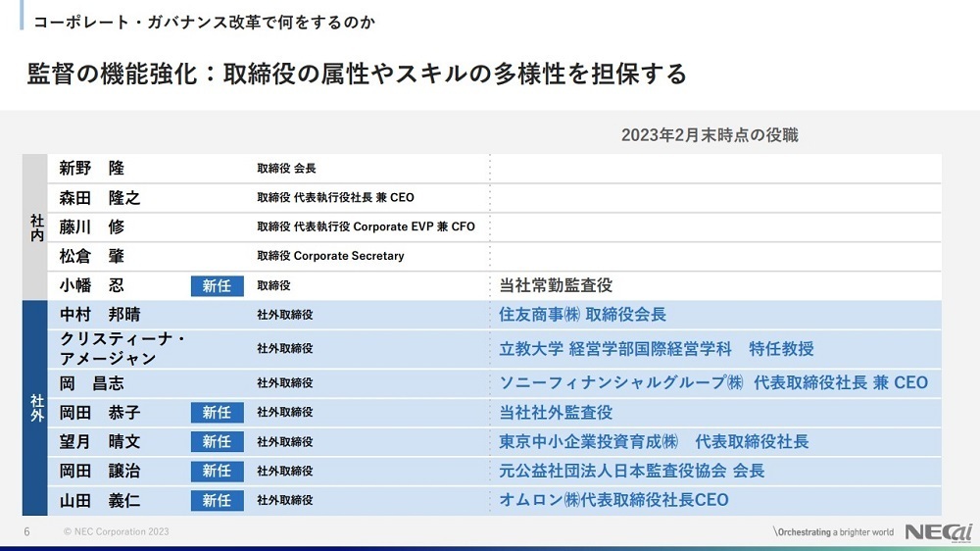Click the subtitle コーポレート・ガバナンス改革で何をするのか
The image size is (980, 551).
(205, 23)
